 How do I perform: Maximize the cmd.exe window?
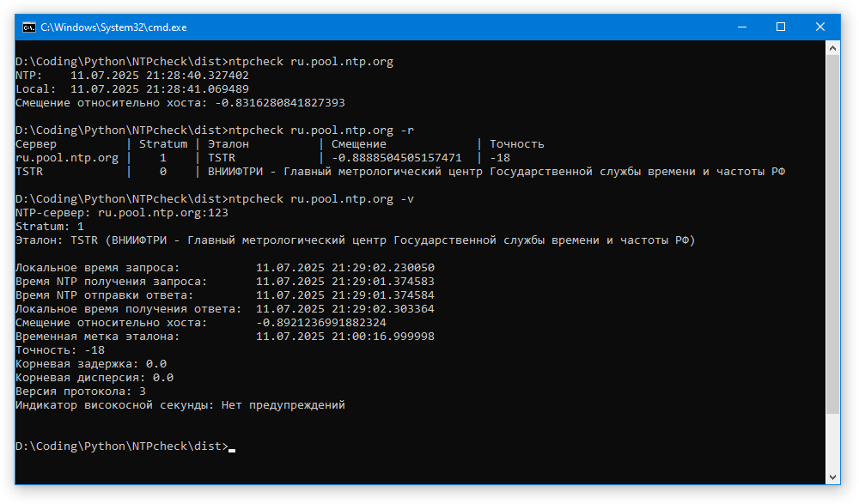[781, 27]
